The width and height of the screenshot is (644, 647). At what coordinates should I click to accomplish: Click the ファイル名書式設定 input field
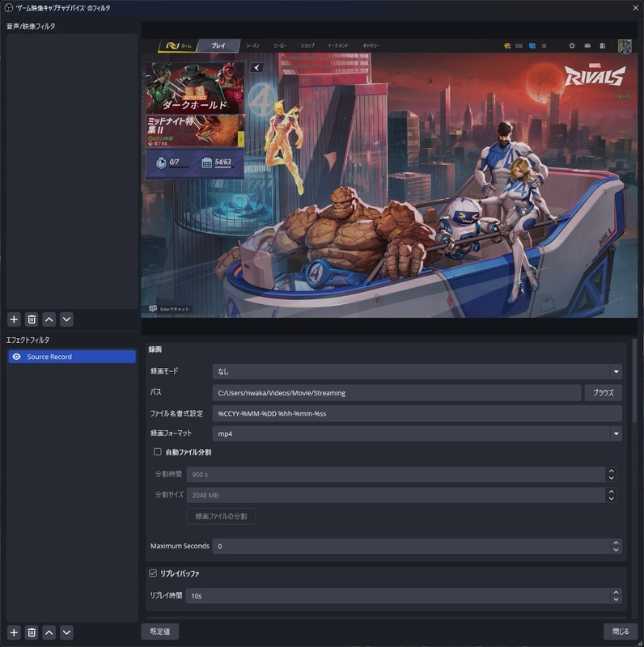[x=417, y=413]
